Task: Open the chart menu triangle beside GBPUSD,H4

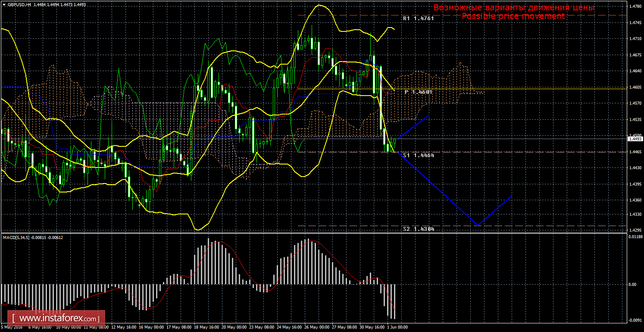Action: [x=4, y=4]
